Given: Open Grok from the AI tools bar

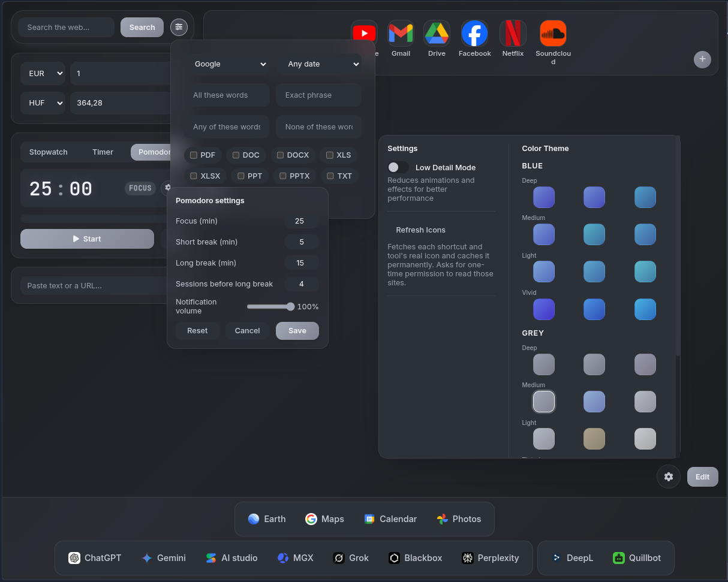Looking at the screenshot, I should (x=351, y=558).
